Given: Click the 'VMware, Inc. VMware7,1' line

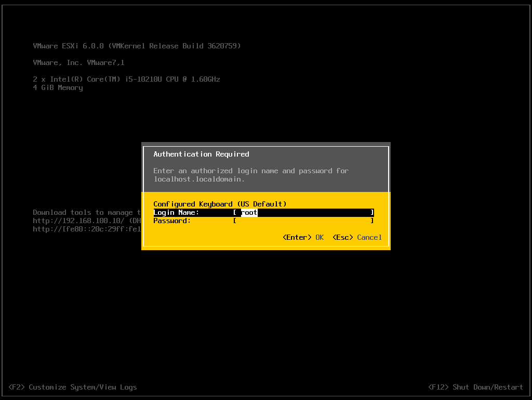Looking at the screenshot, I should 78,62.
